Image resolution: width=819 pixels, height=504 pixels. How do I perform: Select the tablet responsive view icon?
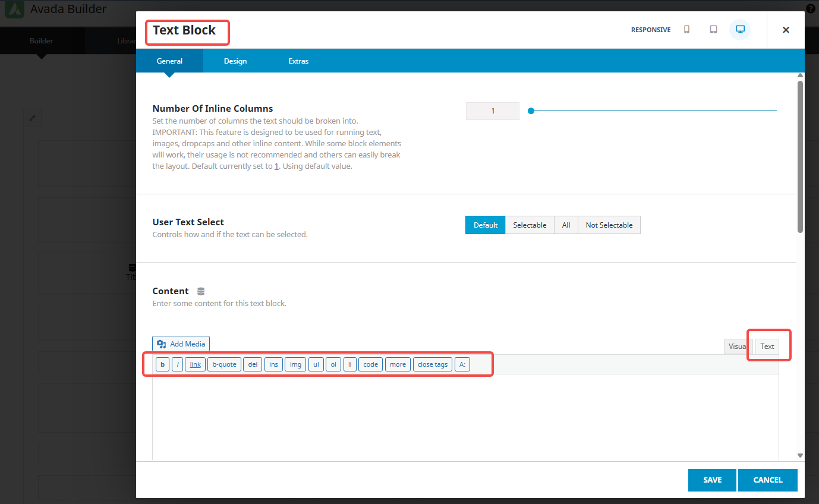713,30
